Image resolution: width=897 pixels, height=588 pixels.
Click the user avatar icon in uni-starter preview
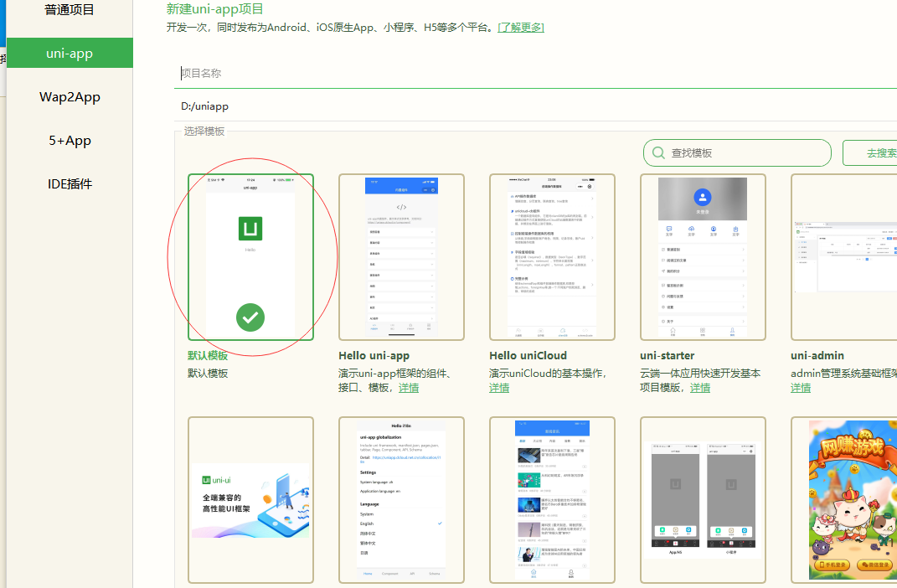pyautogui.click(x=703, y=198)
